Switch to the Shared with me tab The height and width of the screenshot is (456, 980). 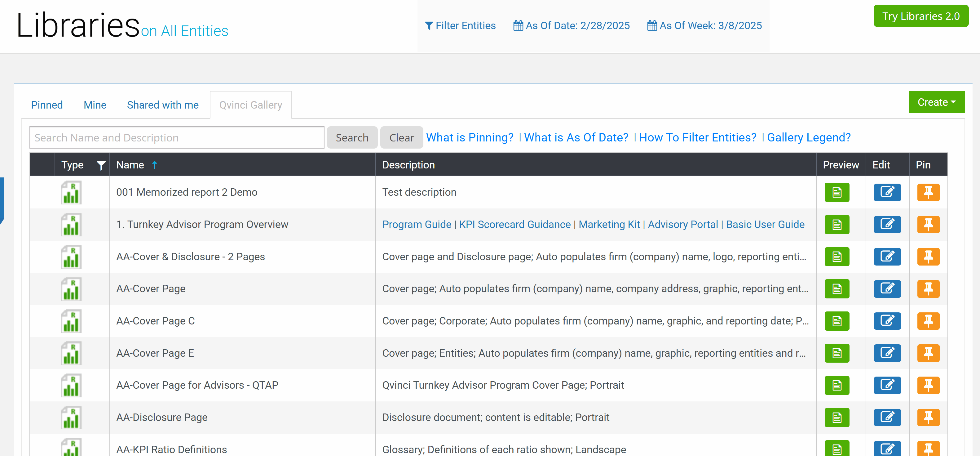coord(162,105)
